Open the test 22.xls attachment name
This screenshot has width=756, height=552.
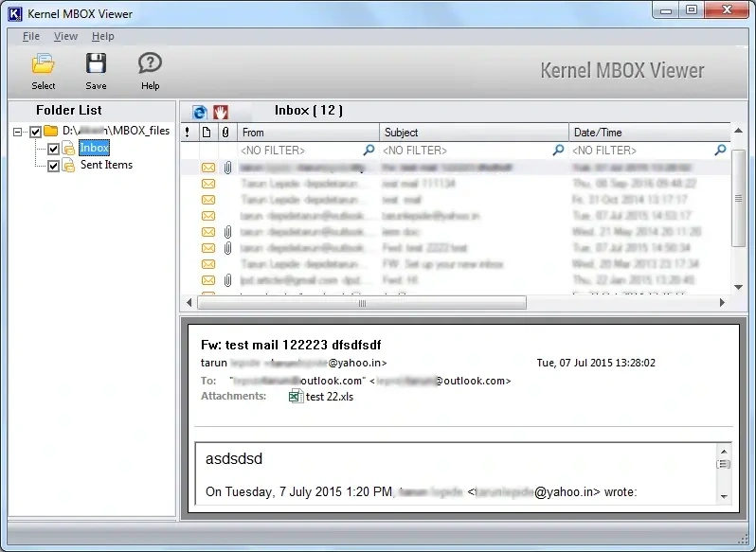pyautogui.click(x=330, y=397)
